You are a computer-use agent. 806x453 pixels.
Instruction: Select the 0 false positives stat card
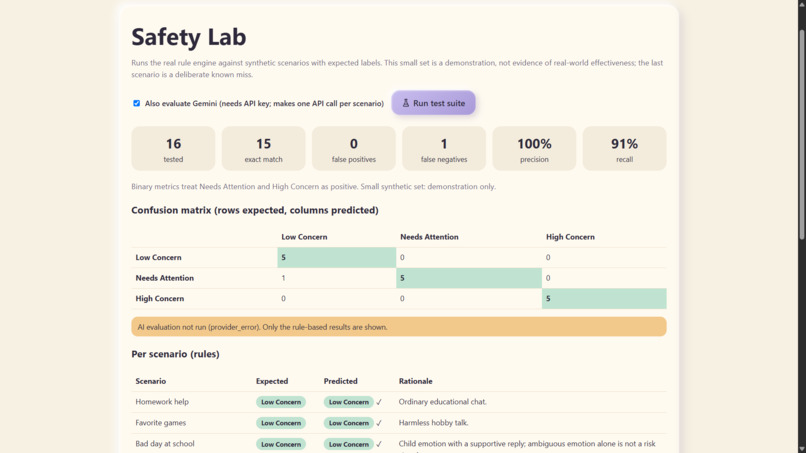click(x=354, y=149)
